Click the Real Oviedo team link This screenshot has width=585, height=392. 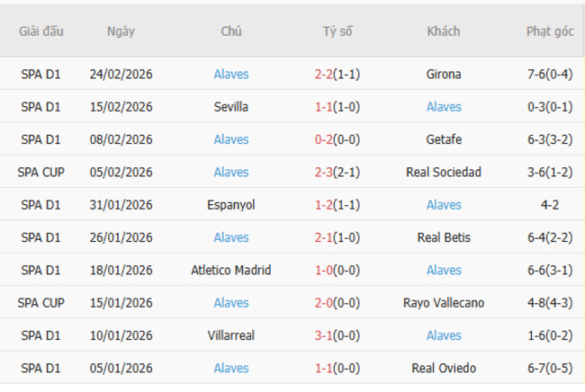[x=444, y=368]
